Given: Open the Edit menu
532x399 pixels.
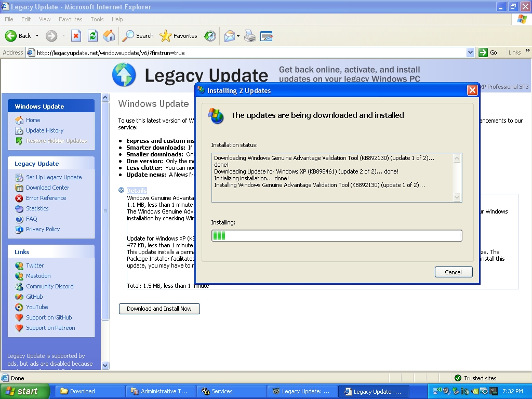Looking at the screenshot, I should (26, 19).
